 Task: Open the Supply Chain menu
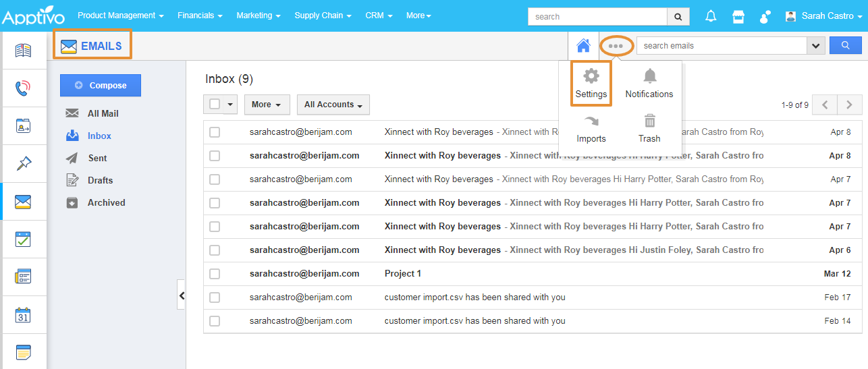[x=323, y=16]
